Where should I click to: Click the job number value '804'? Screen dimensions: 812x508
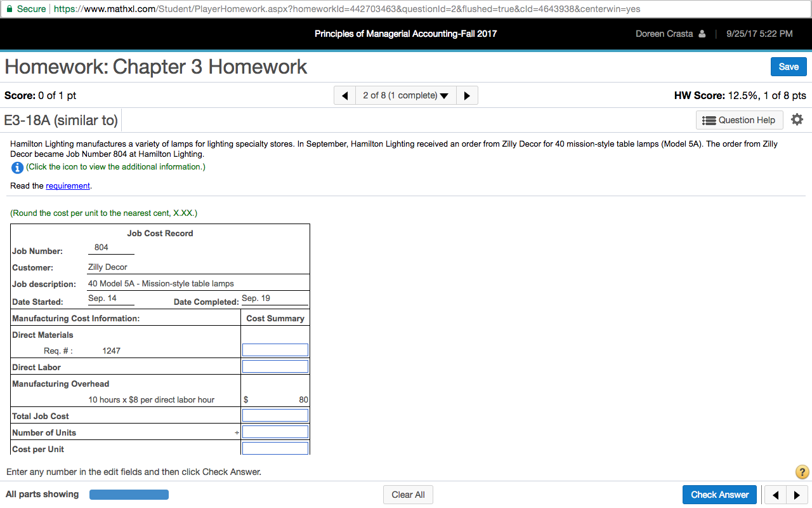[101, 247]
